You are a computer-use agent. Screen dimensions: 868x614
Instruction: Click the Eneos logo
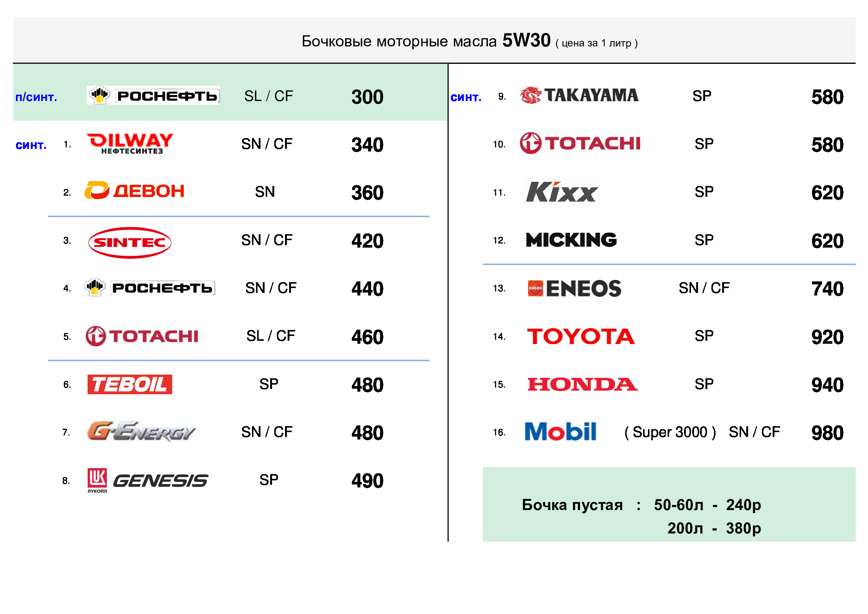coord(574,288)
